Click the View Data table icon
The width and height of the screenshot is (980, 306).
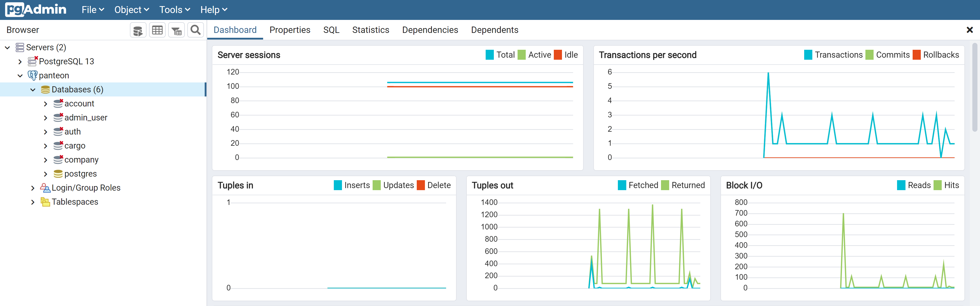157,30
